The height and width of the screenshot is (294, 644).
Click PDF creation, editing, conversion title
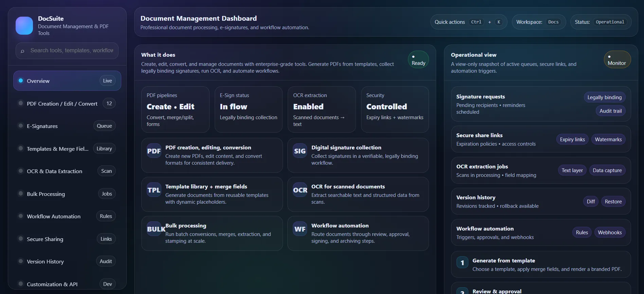(208, 148)
